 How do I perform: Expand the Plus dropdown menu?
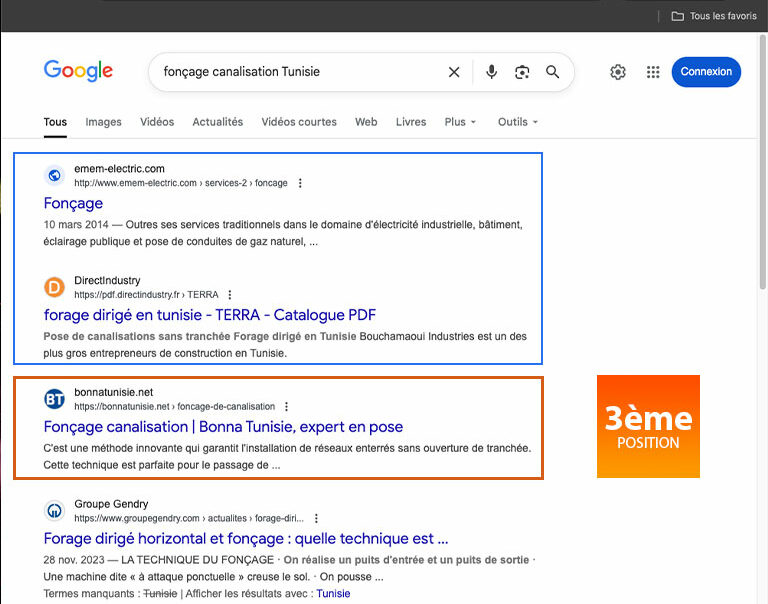click(x=460, y=122)
